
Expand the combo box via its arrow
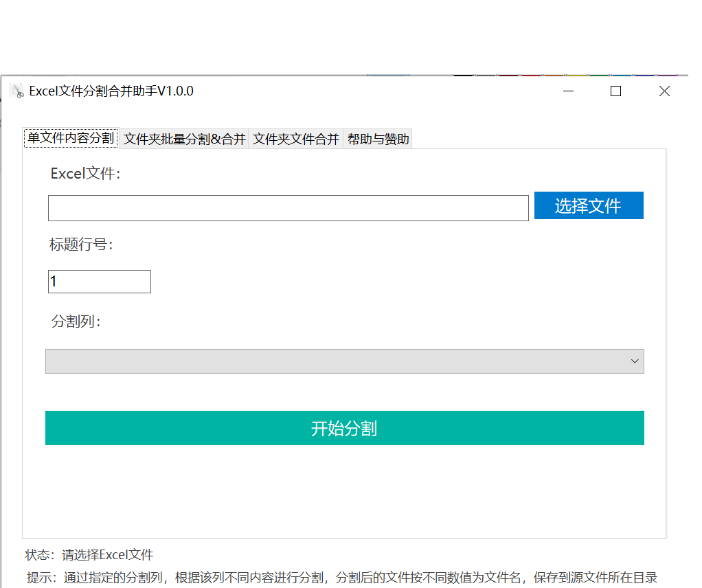coord(634,361)
